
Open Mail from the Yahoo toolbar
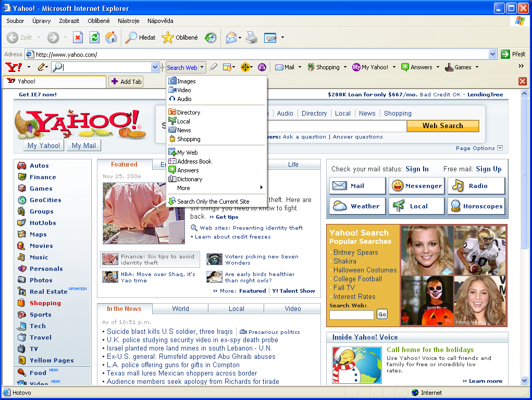284,67
